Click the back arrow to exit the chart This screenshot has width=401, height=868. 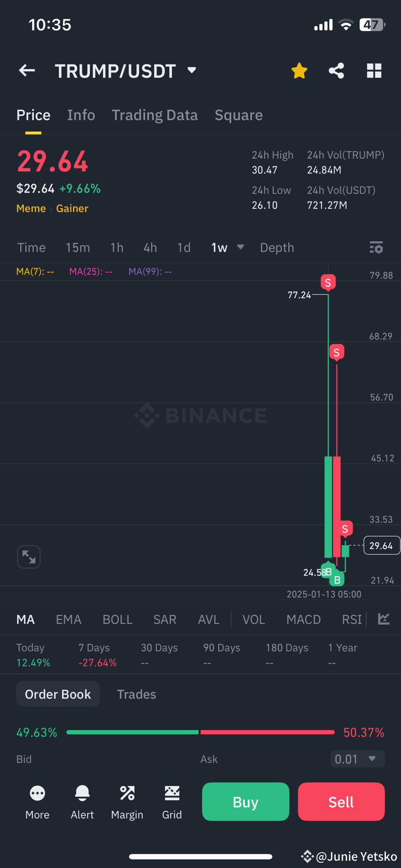pyautogui.click(x=27, y=71)
